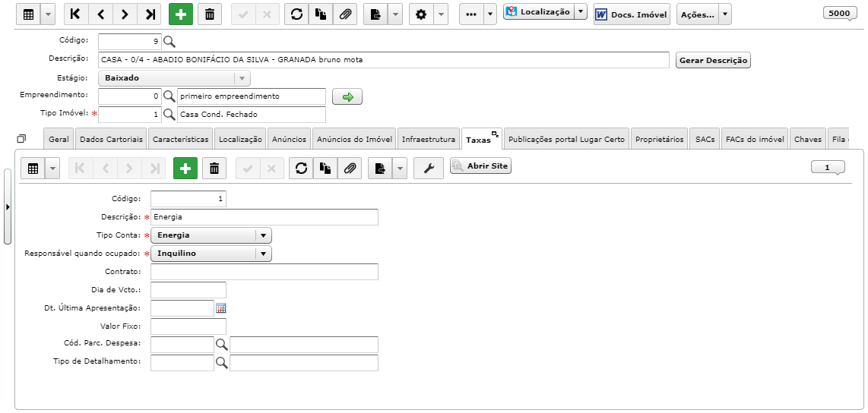Screen dimensions: 868x413
Task: Click the Ações... button
Action: pyautogui.click(x=698, y=15)
